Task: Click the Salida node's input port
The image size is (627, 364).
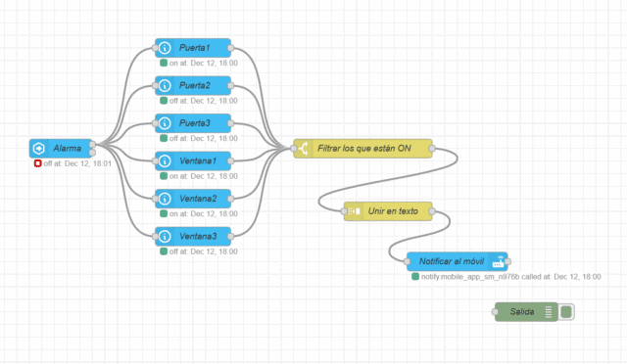Action: point(495,312)
